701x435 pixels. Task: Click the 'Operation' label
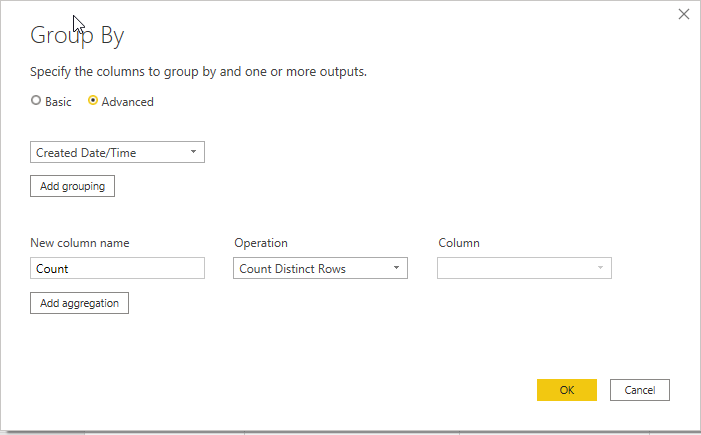(x=261, y=243)
